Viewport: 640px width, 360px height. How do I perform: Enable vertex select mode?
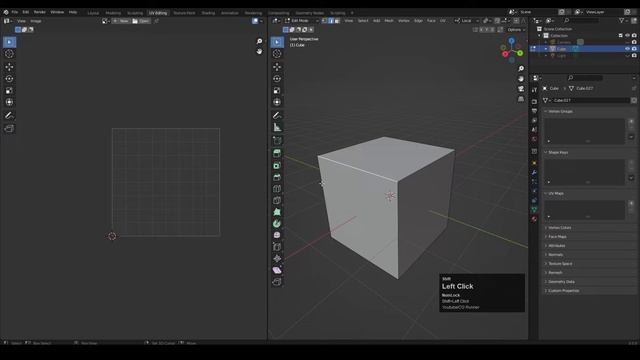click(x=324, y=20)
